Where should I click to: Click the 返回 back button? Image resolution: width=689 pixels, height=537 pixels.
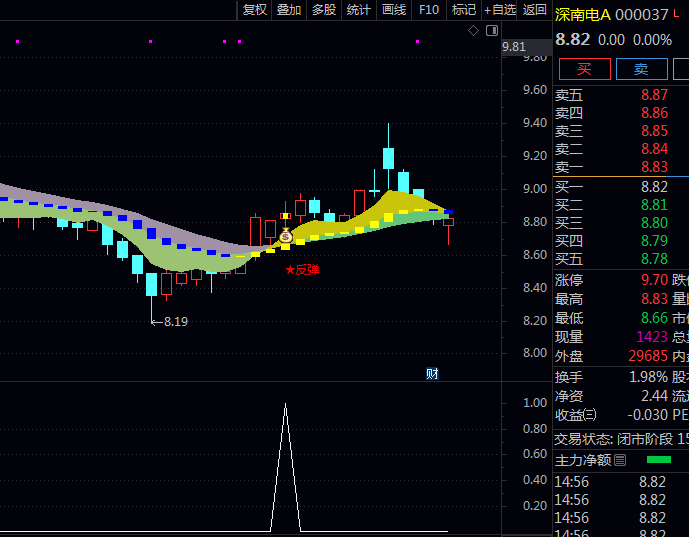535,10
